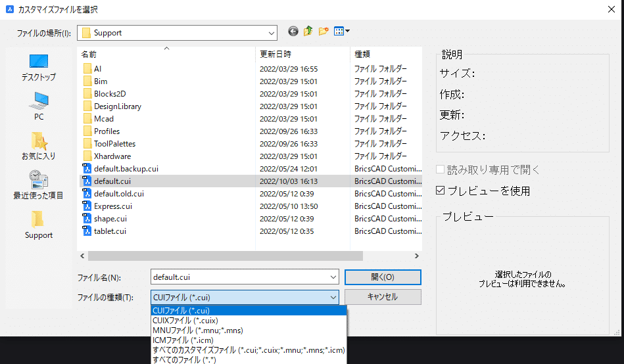
Task: Open デスクトップ in the places bar
Action: 39,68
